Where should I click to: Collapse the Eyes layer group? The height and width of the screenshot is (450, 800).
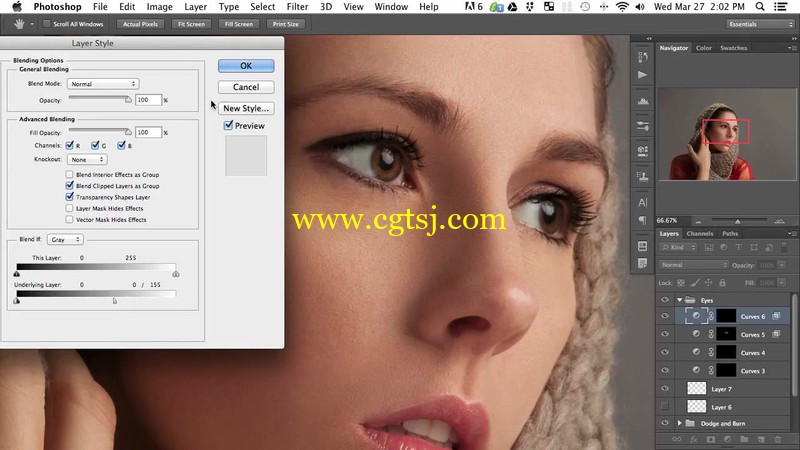tap(680, 300)
